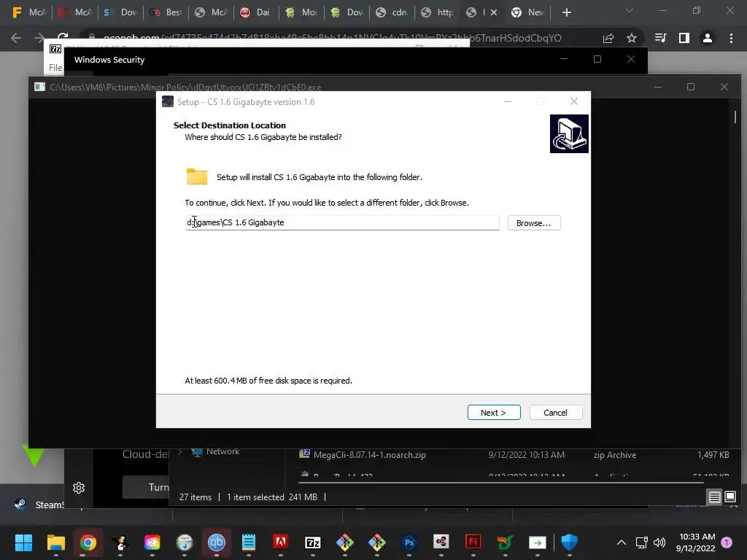Switch File Explorer to large icons view
Viewport: 747px width, 560px height.
click(730, 497)
